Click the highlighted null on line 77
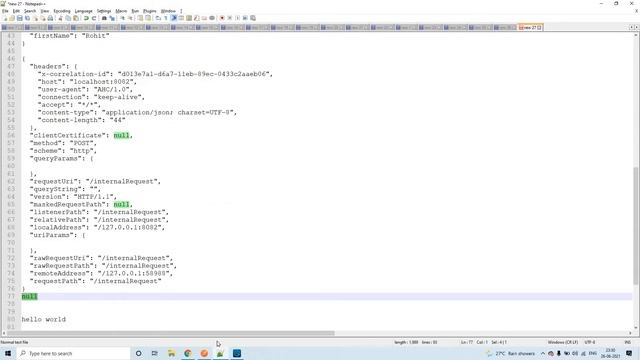 [x=29, y=296]
